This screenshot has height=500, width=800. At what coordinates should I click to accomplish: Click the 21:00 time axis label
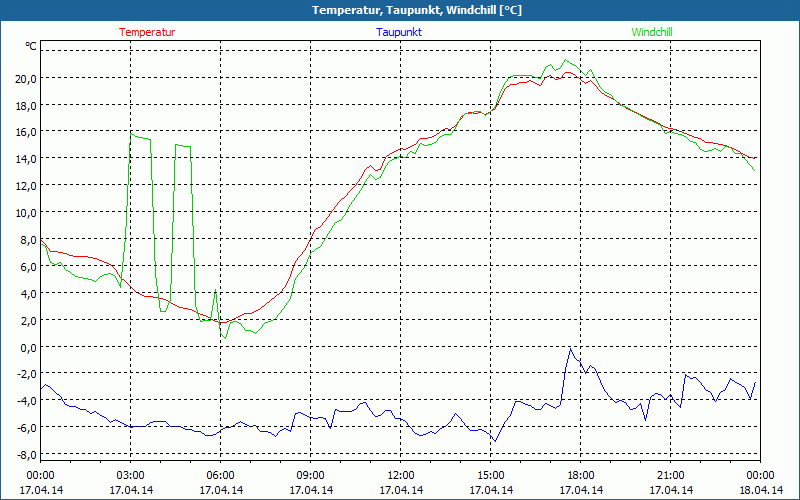670,476
